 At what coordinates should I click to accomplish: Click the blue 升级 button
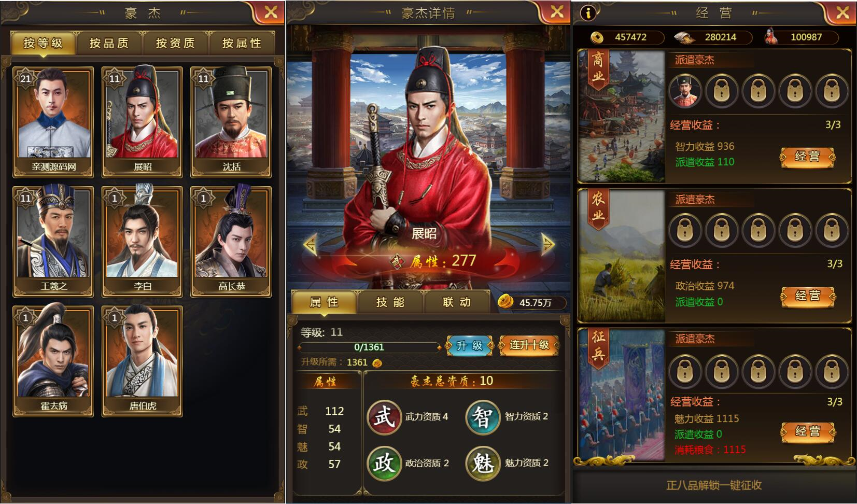[x=470, y=345]
